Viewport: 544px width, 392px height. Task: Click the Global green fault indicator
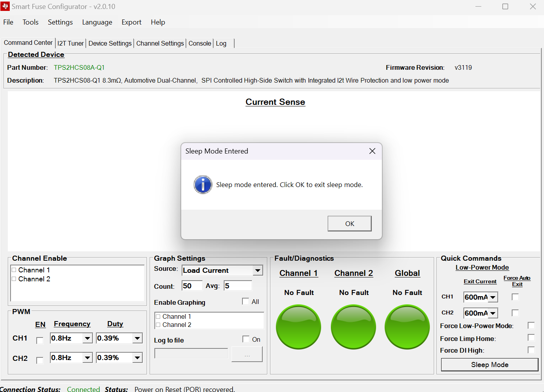click(407, 327)
